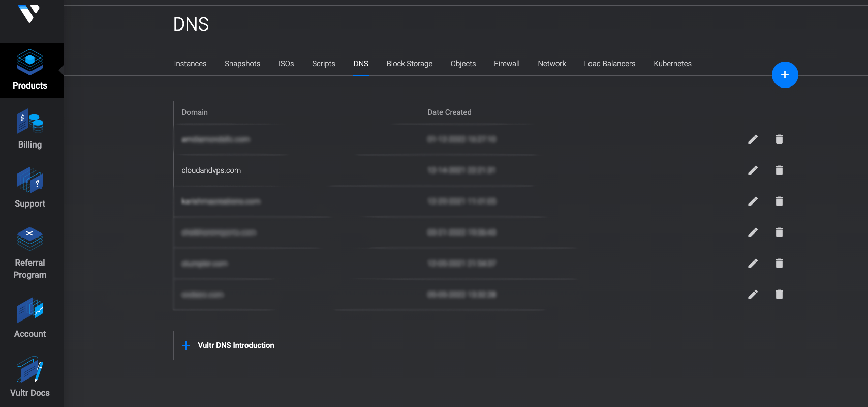Click the Domain column header

tap(195, 112)
